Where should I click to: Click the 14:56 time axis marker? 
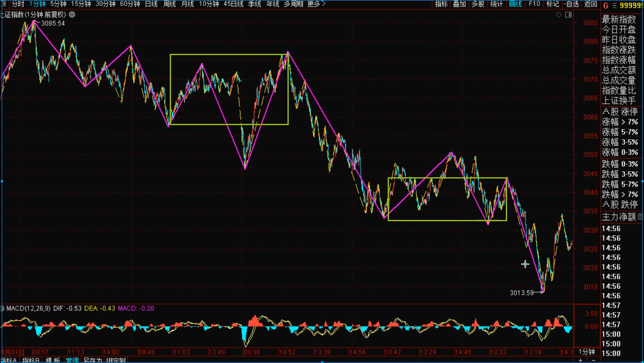click(357, 352)
